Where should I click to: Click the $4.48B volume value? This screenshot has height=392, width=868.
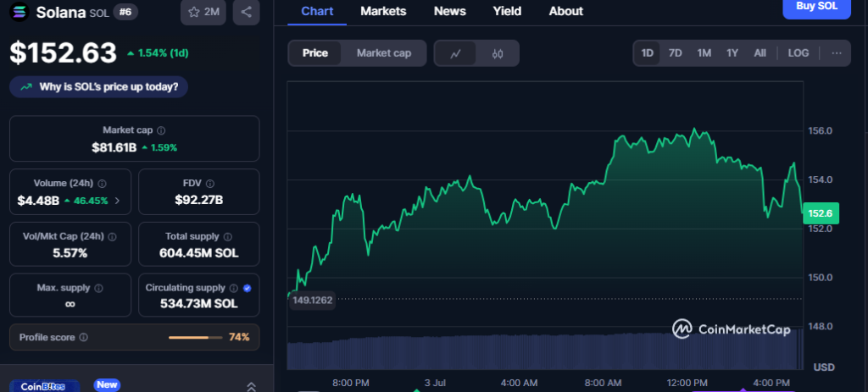pos(38,201)
